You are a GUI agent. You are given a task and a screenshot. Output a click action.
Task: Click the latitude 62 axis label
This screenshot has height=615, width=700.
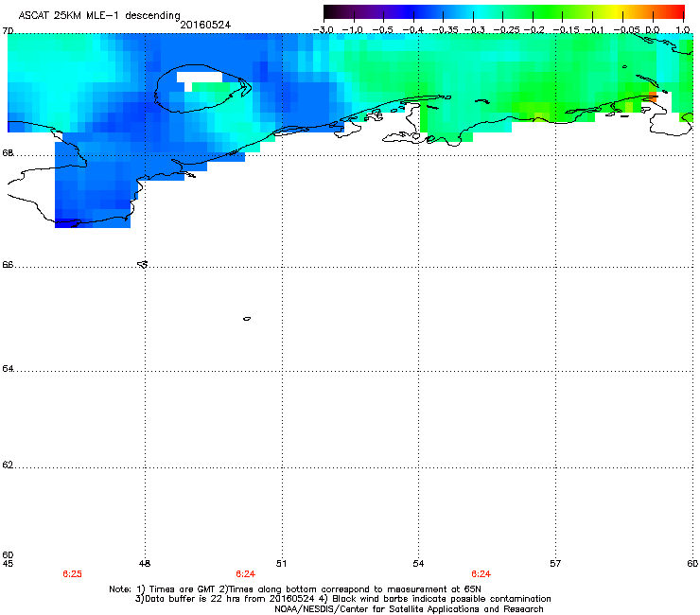(x=8, y=466)
